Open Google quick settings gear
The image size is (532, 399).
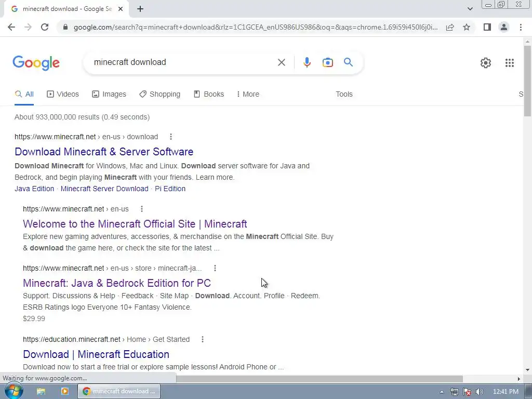[486, 63]
